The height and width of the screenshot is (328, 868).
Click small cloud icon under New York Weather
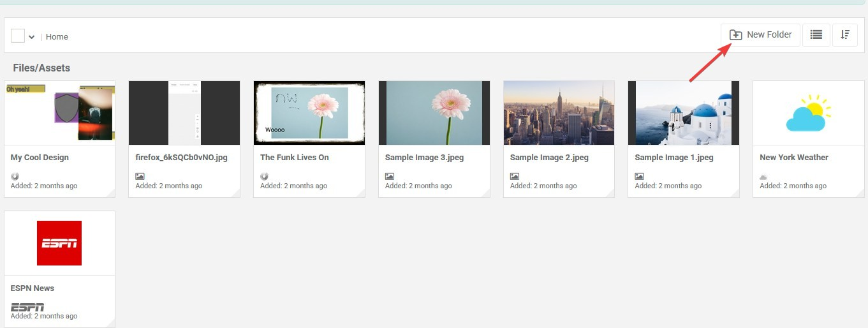click(x=763, y=177)
